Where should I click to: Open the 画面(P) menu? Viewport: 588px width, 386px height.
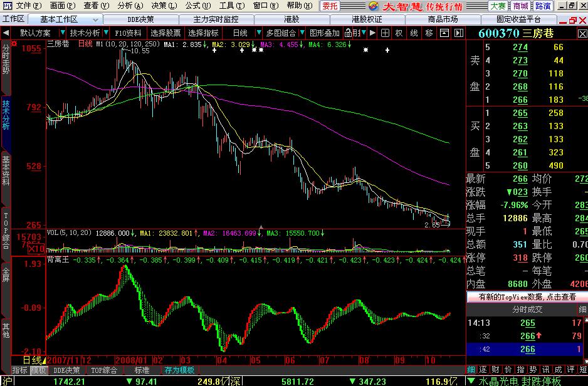[x=63, y=6]
